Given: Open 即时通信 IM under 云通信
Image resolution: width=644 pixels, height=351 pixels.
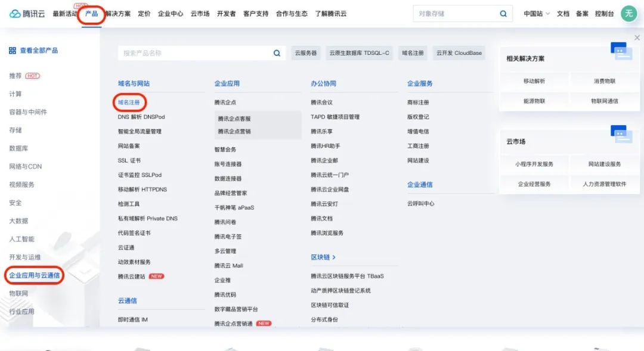Looking at the screenshot, I should click(x=132, y=319).
